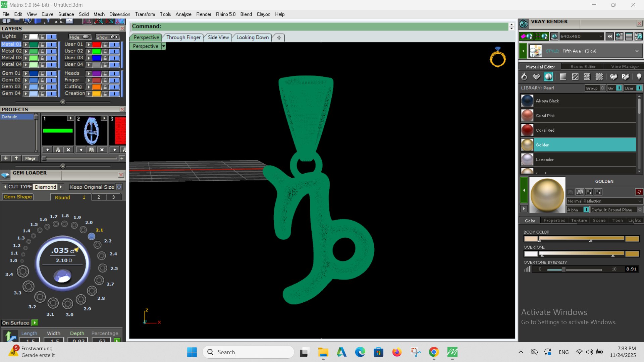Screen dimensions: 644x362
Task: Click the Gem Loader diamond icon
Action: click(5, 175)
